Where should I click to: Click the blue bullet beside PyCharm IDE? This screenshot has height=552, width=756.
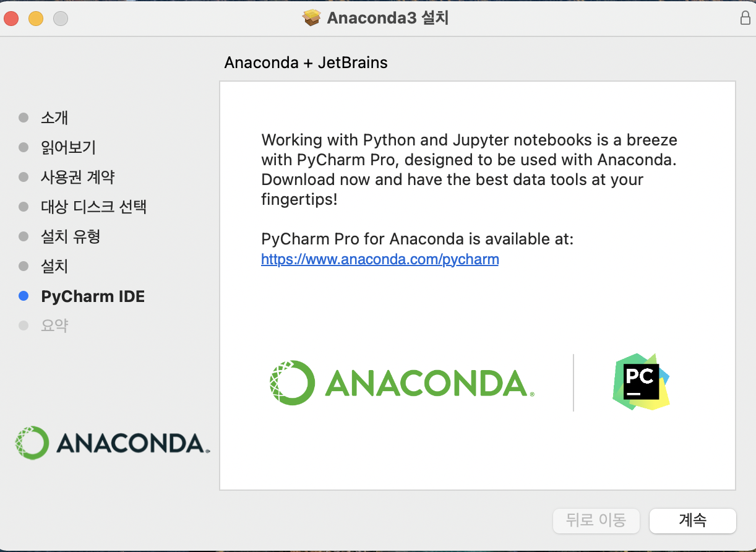(24, 296)
